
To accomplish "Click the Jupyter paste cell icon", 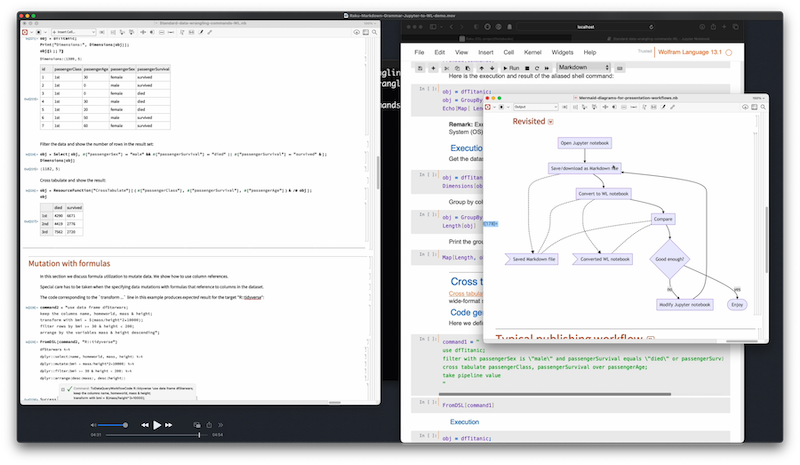I will coord(467,68).
